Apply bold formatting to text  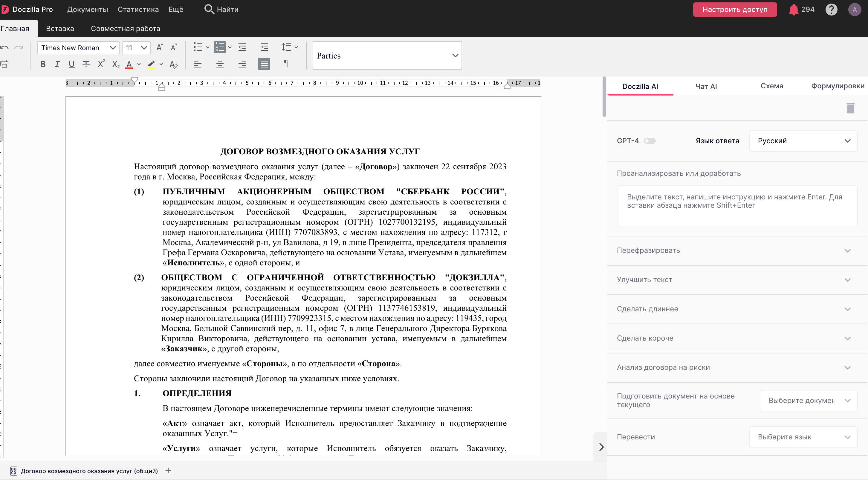pyautogui.click(x=43, y=64)
